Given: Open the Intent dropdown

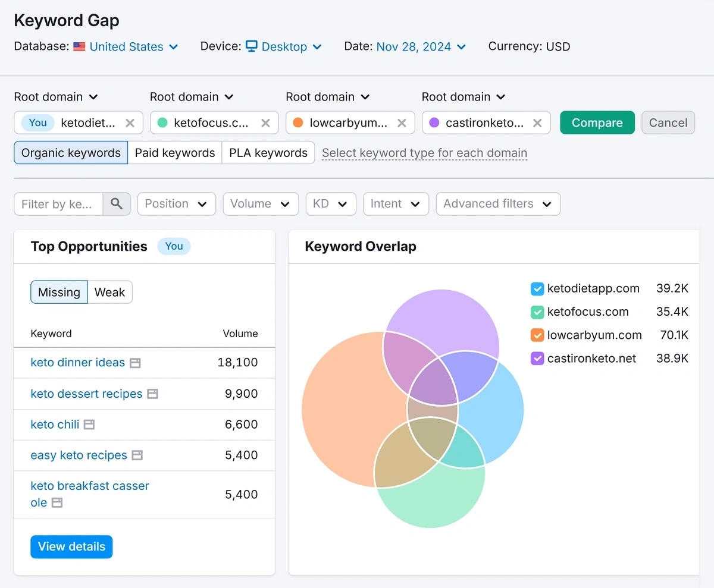Looking at the screenshot, I should (x=396, y=204).
